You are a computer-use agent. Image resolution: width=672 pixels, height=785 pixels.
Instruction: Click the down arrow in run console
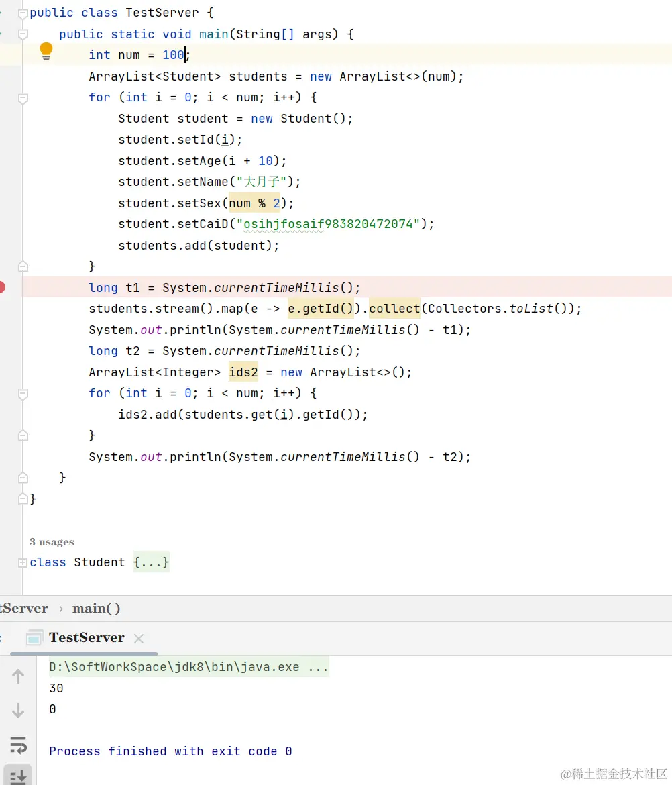pyautogui.click(x=18, y=711)
